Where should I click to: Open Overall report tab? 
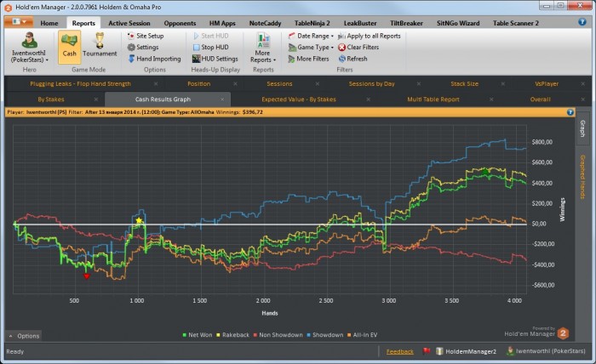coord(540,100)
